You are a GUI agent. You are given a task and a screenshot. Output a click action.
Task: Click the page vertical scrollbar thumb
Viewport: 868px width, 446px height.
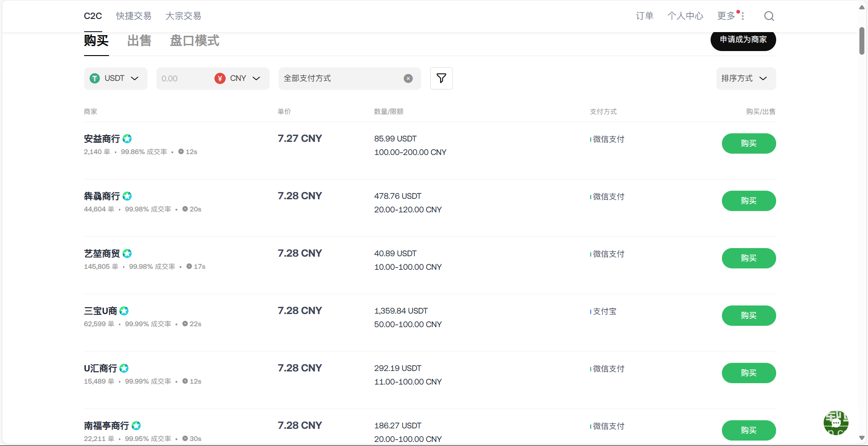[x=862, y=41]
